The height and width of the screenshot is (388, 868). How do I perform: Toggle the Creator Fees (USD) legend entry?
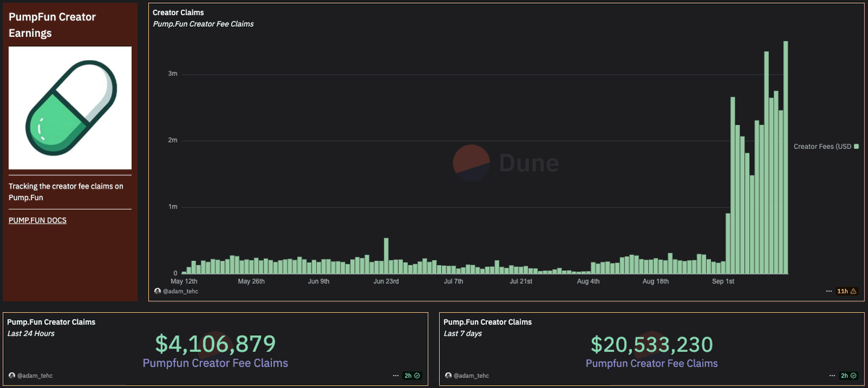826,147
